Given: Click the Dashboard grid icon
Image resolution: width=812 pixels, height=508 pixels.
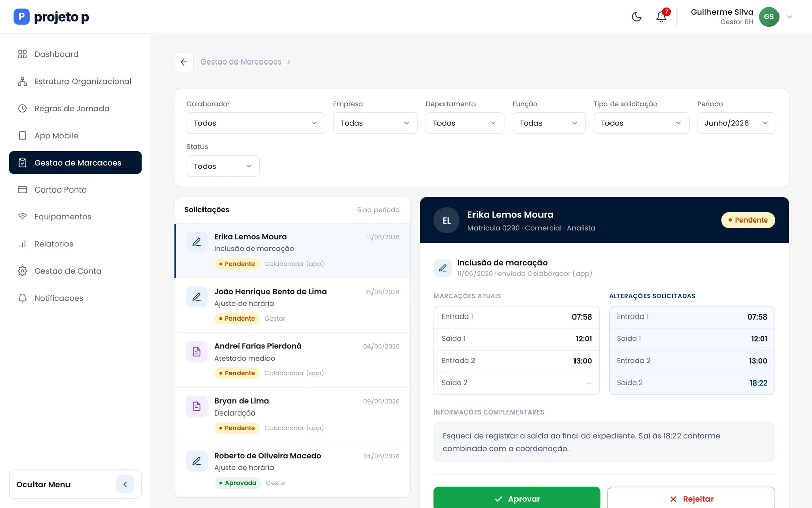Looking at the screenshot, I should point(22,54).
